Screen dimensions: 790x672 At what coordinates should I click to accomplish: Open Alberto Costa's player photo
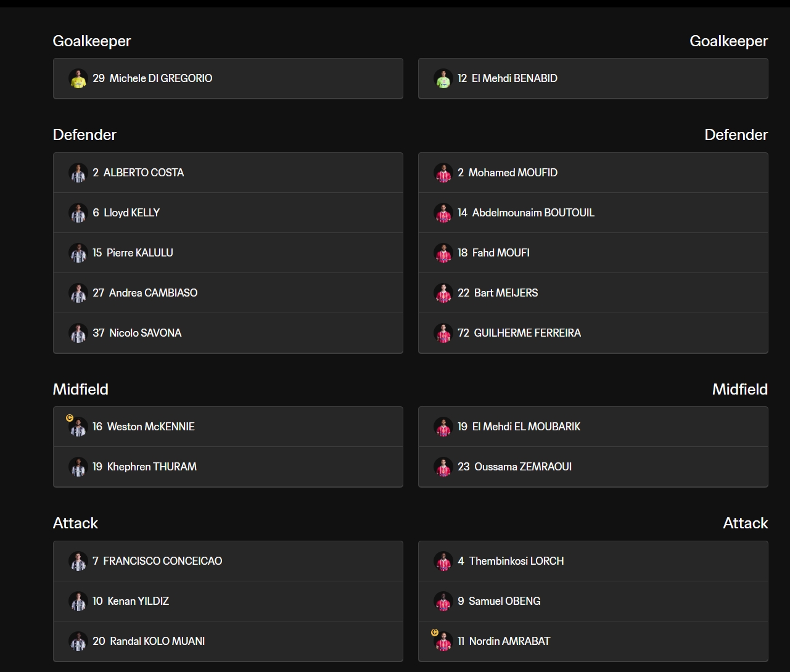78,173
